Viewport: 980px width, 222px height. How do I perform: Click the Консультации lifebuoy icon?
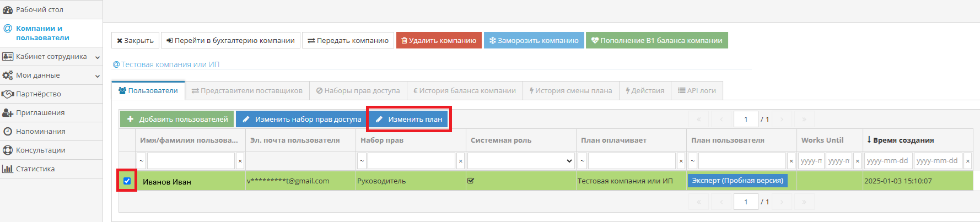[x=8, y=150]
